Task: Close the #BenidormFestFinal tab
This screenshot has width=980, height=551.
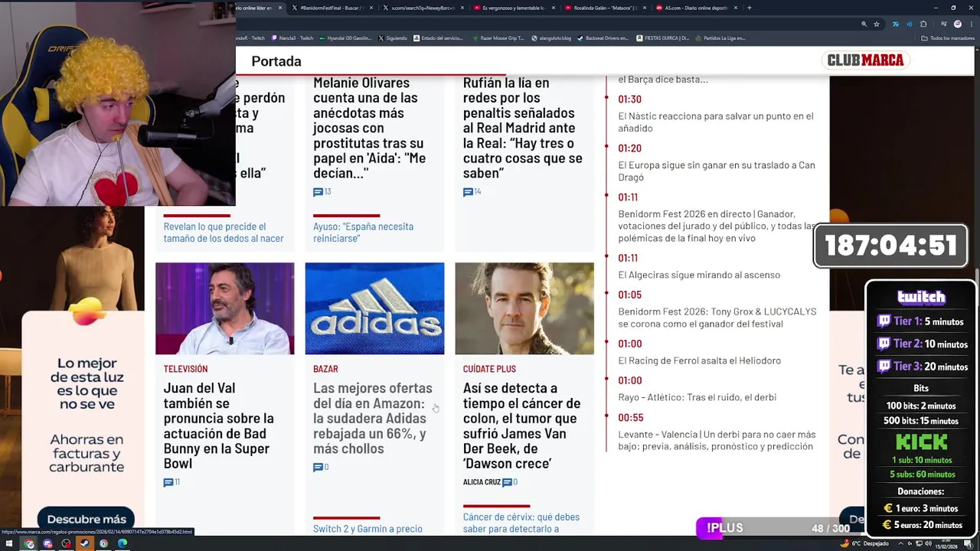Action: coord(371,8)
